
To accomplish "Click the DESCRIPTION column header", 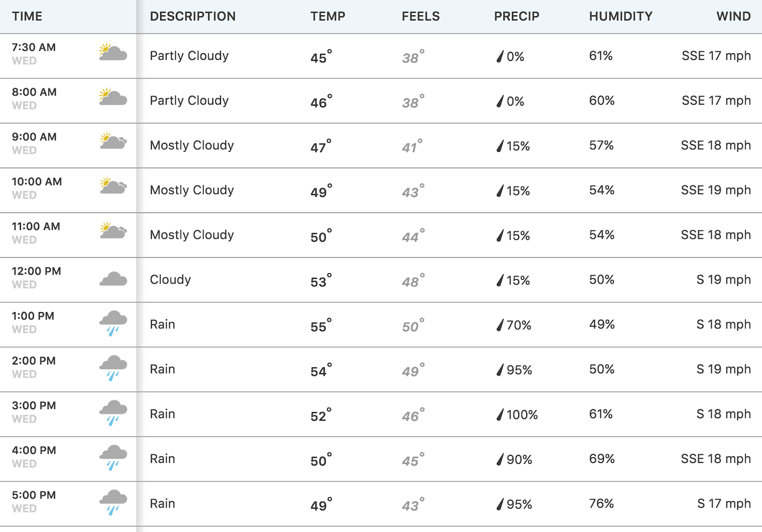I will [x=193, y=16].
